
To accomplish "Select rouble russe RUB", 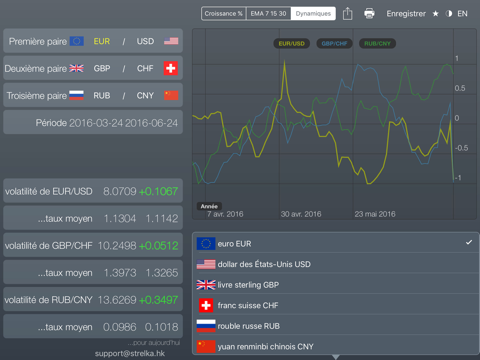I will [336, 326].
